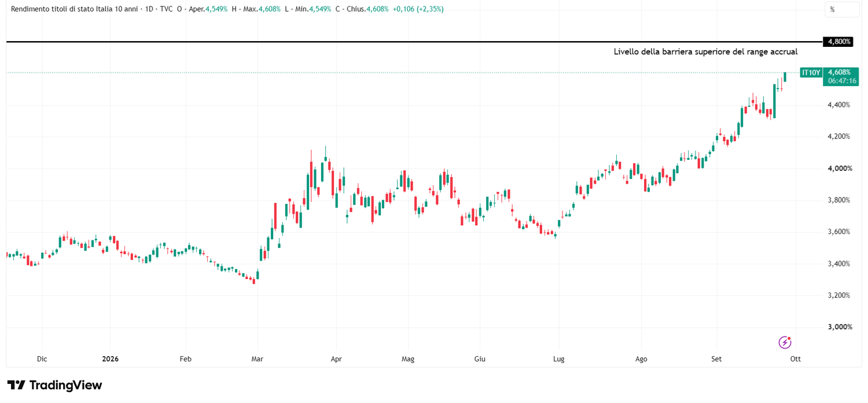868x403 pixels.
Task: Click the Max. high value in the header
Action: coord(270,9)
